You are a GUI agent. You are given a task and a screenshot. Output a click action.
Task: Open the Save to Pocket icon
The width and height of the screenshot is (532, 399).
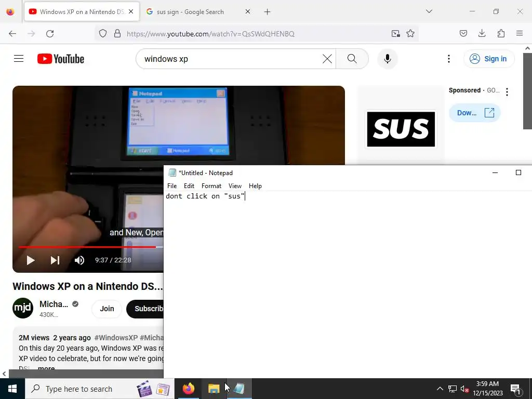(x=463, y=33)
